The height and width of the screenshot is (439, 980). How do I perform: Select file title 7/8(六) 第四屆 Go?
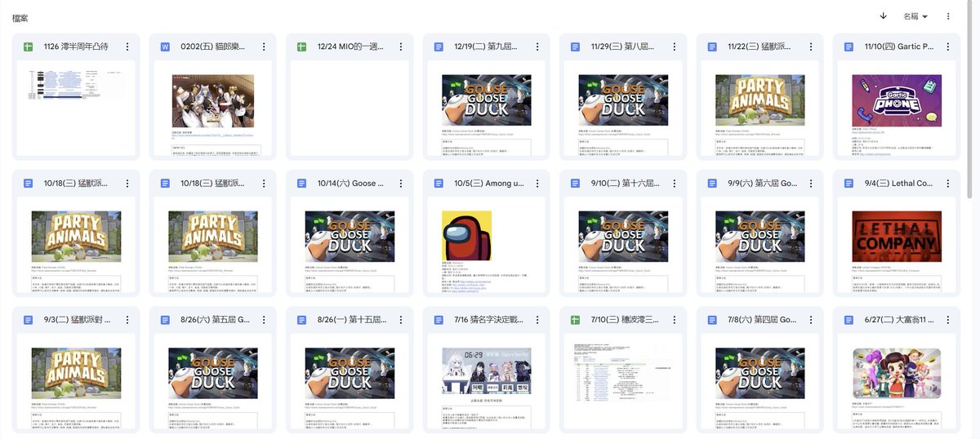coord(761,320)
